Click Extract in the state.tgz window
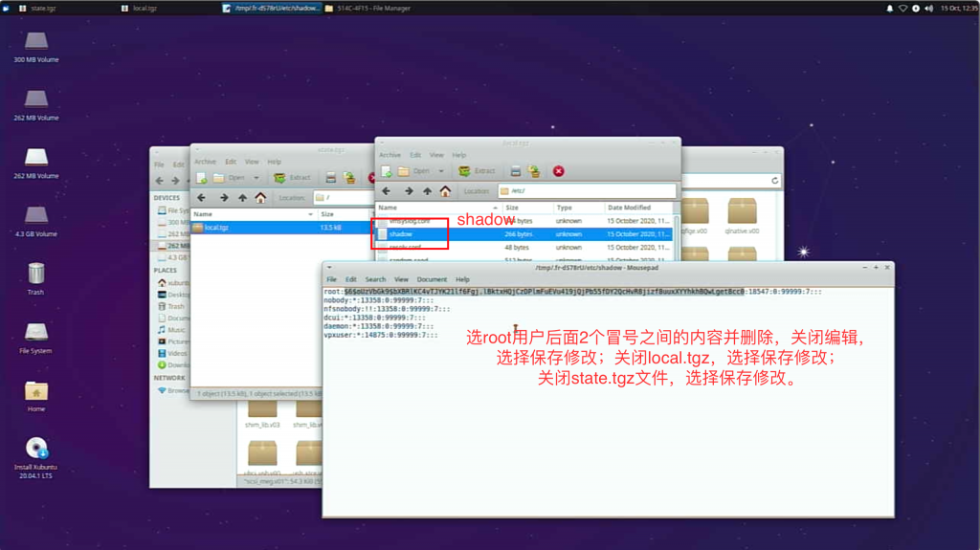Image resolution: width=980 pixels, height=550 pixels. click(292, 178)
